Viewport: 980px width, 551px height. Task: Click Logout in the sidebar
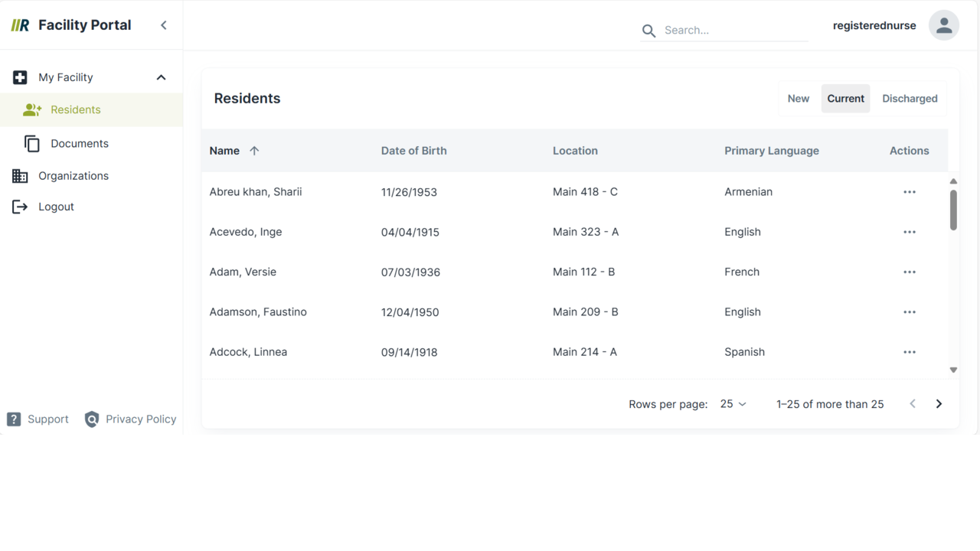click(x=91, y=207)
